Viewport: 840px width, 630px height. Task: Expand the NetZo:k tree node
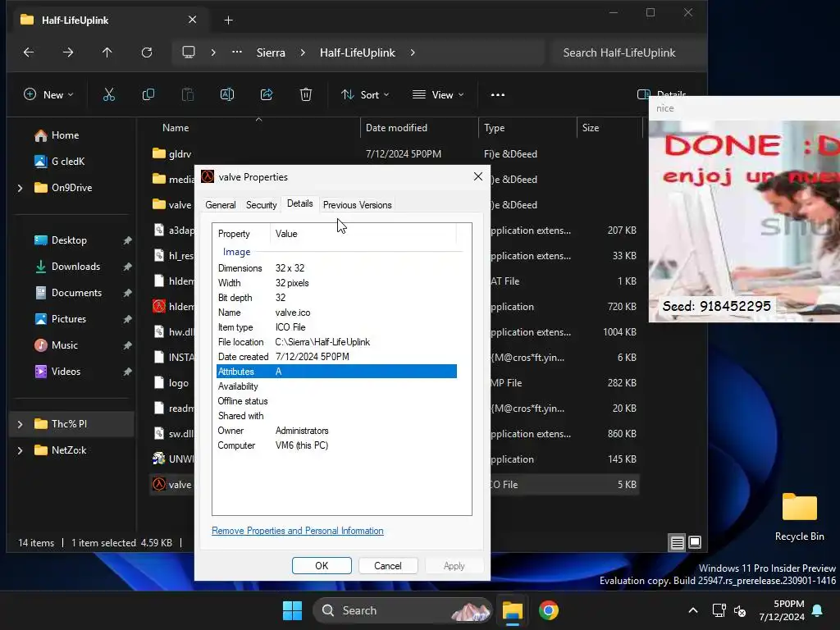21,450
